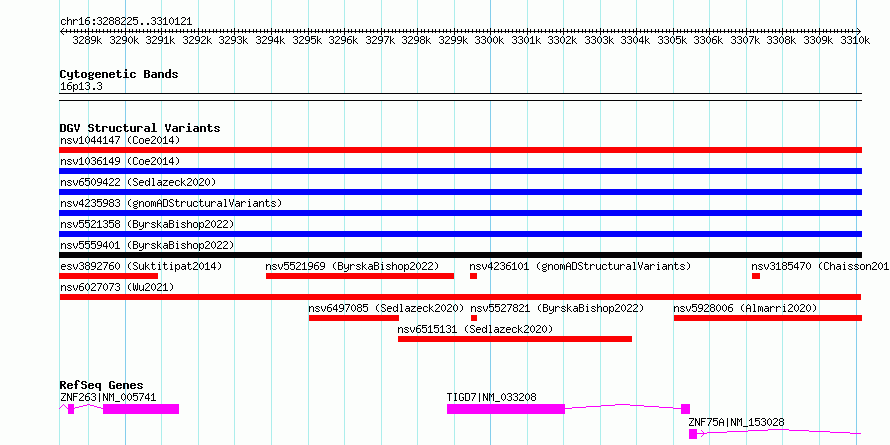Open variant label nsv3185470 (Chaisson)
The width and height of the screenshot is (890, 445).
[x=820, y=266]
